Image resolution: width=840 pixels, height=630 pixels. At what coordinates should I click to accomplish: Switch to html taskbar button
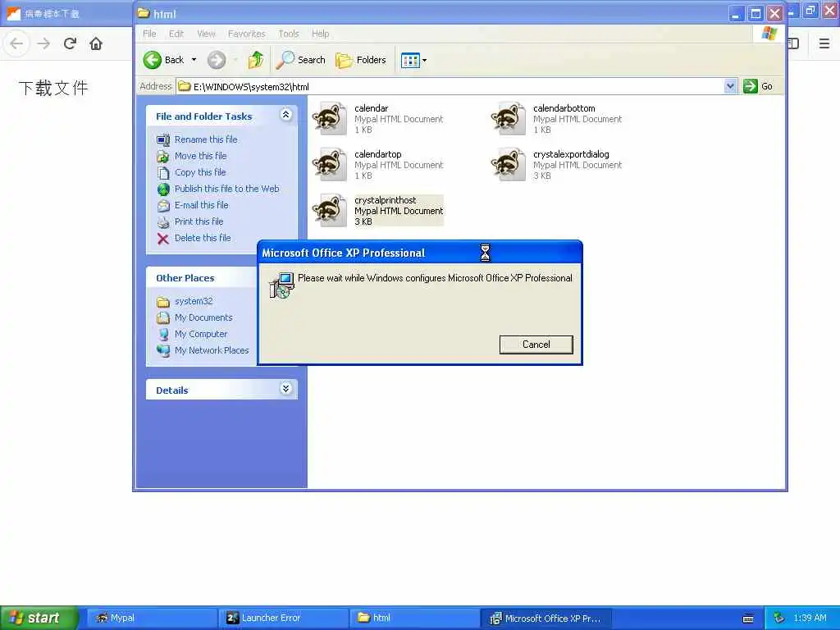click(414, 619)
